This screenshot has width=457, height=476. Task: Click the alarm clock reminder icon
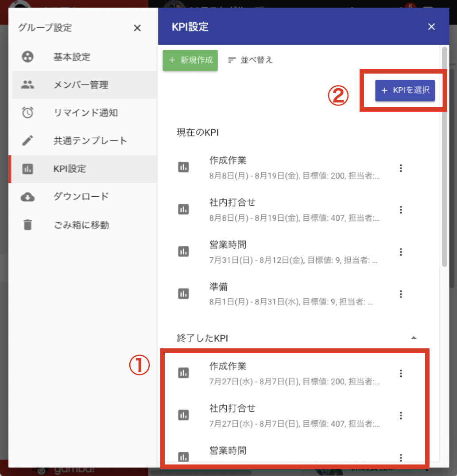[27, 113]
